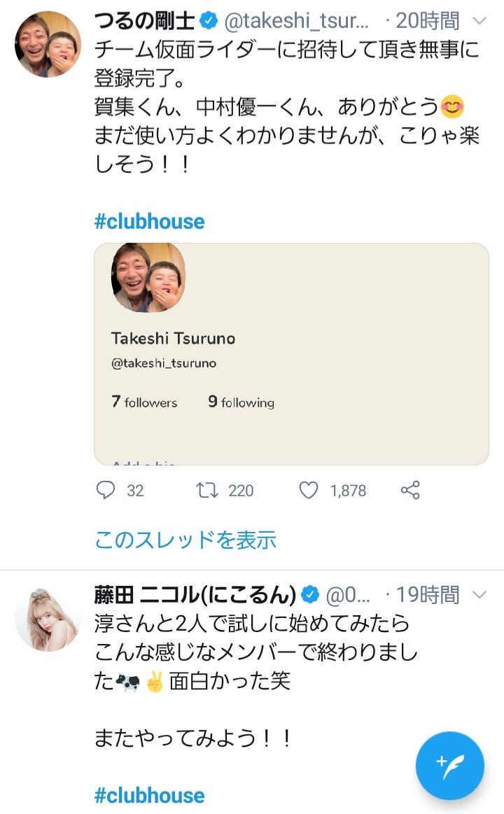
Task: Tap the 19時間 timestamp on 藤田ニコル's tweet
Action: tap(428, 595)
